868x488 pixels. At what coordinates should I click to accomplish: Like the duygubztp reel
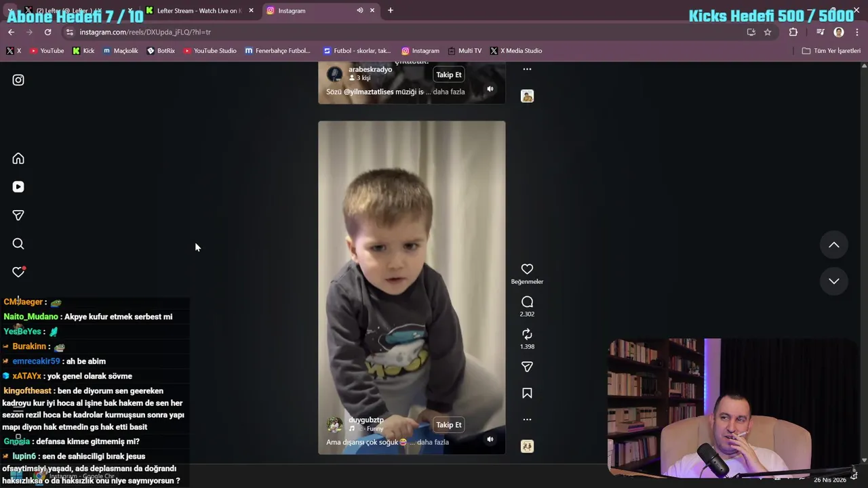527,269
